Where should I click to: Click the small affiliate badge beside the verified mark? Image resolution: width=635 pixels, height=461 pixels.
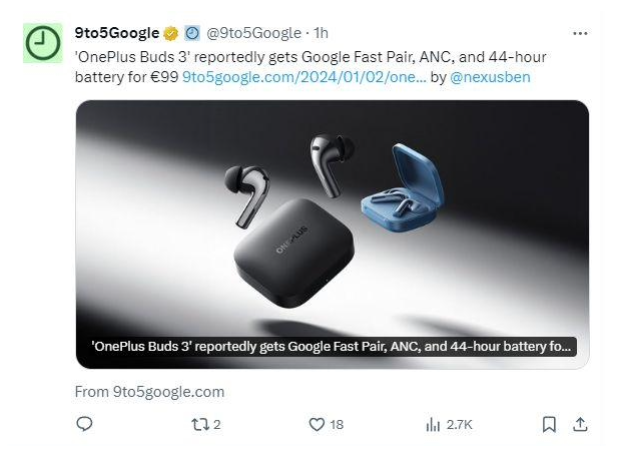(x=192, y=33)
